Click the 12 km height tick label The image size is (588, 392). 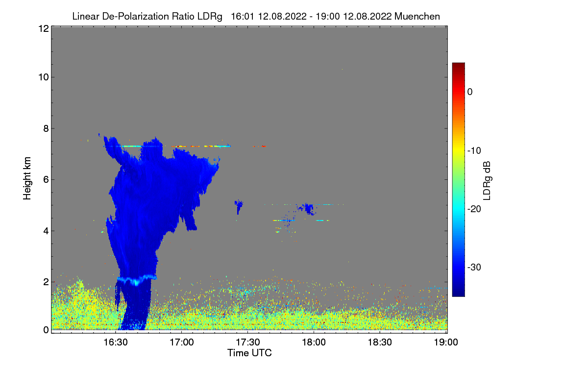[43, 28]
